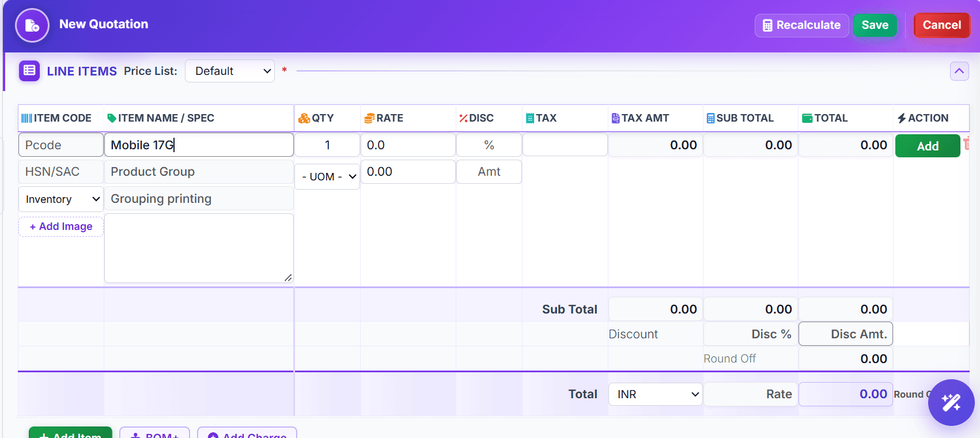Click the quantity field showing 1
Screen dimensions: 980x438
tap(327, 145)
